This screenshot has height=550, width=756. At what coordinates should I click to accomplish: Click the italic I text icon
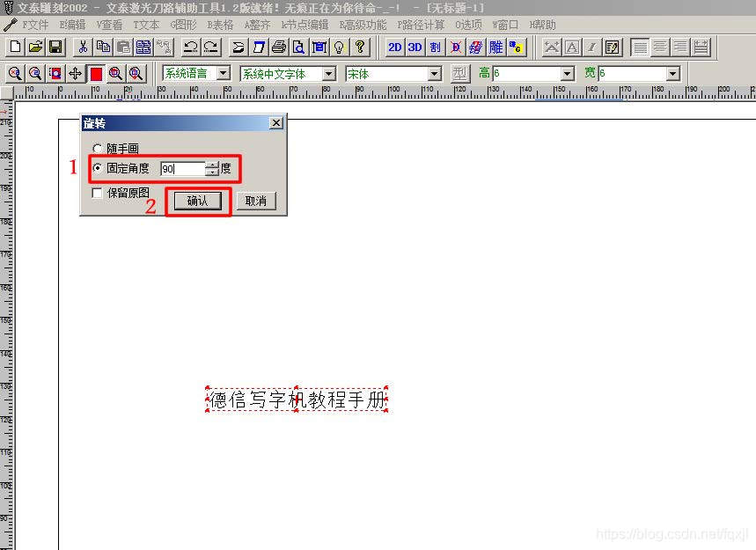coord(592,48)
